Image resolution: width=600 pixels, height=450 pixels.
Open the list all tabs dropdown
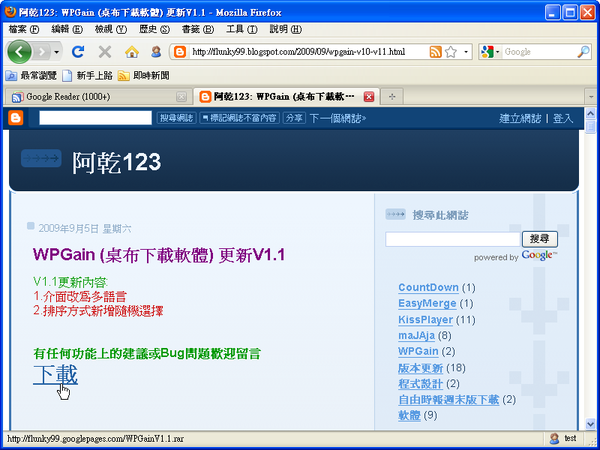[x=591, y=97]
